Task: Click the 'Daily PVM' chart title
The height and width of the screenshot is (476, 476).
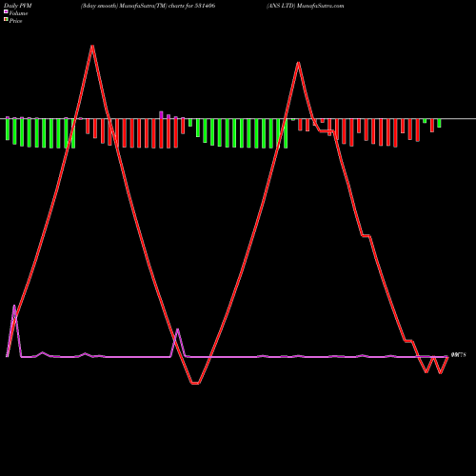Action: [18, 6]
